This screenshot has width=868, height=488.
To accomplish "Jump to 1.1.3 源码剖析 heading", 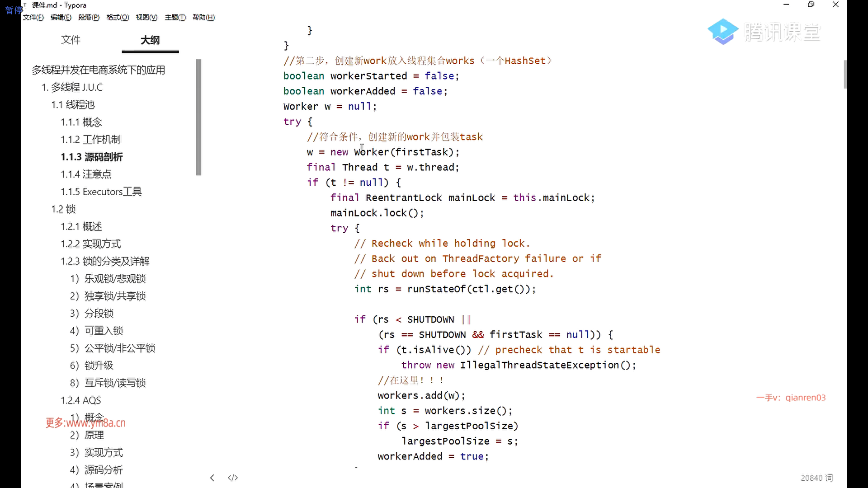I will [x=92, y=157].
